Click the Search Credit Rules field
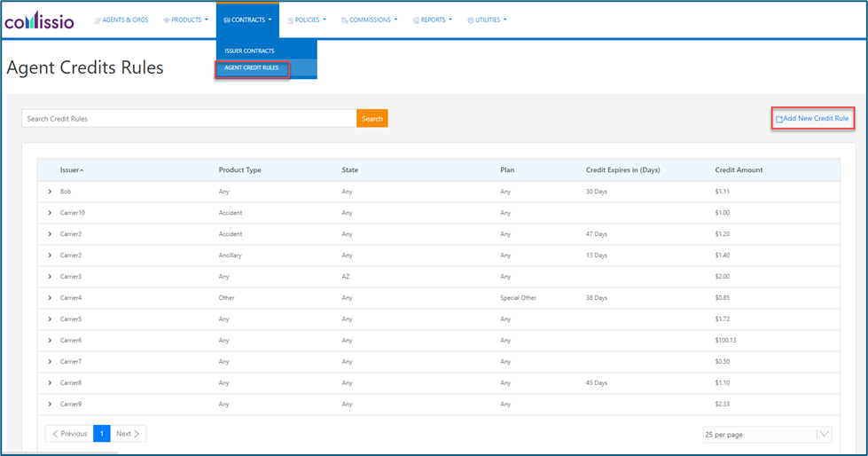 tap(189, 119)
